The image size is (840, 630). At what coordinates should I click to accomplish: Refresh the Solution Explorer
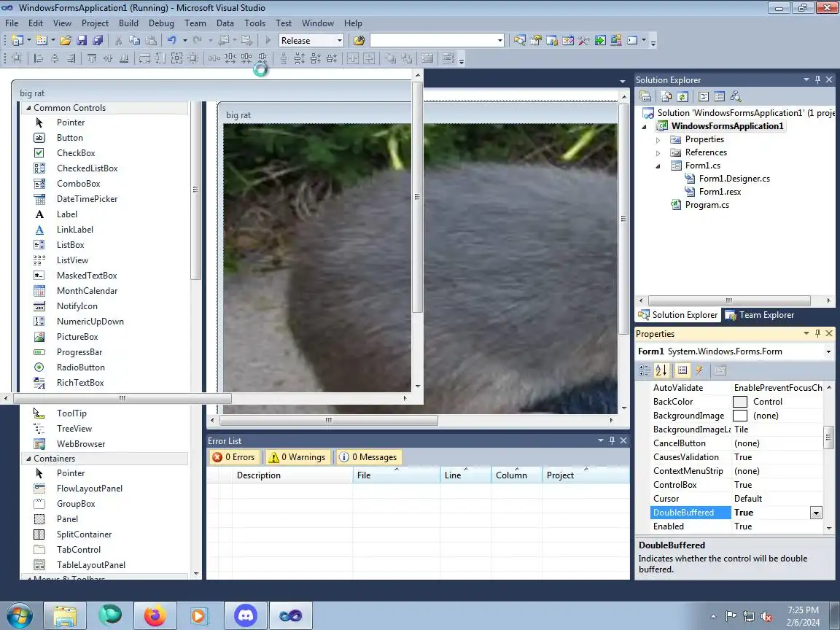[x=682, y=96]
